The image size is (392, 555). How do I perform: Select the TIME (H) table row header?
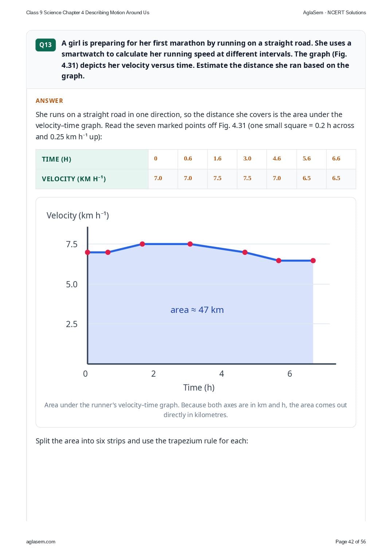pyautogui.click(x=92, y=159)
